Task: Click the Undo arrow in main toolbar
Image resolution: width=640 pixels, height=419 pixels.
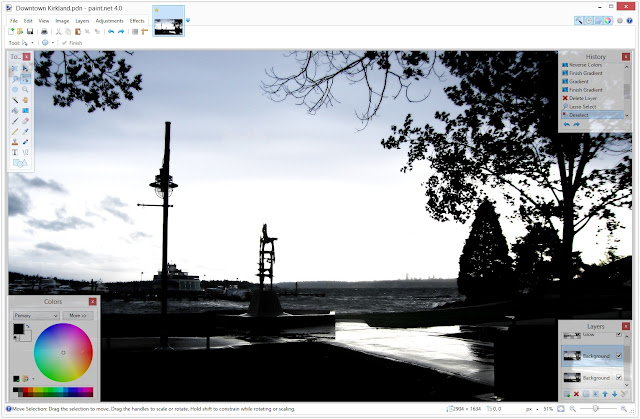Action: pyautogui.click(x=111, y=31)
